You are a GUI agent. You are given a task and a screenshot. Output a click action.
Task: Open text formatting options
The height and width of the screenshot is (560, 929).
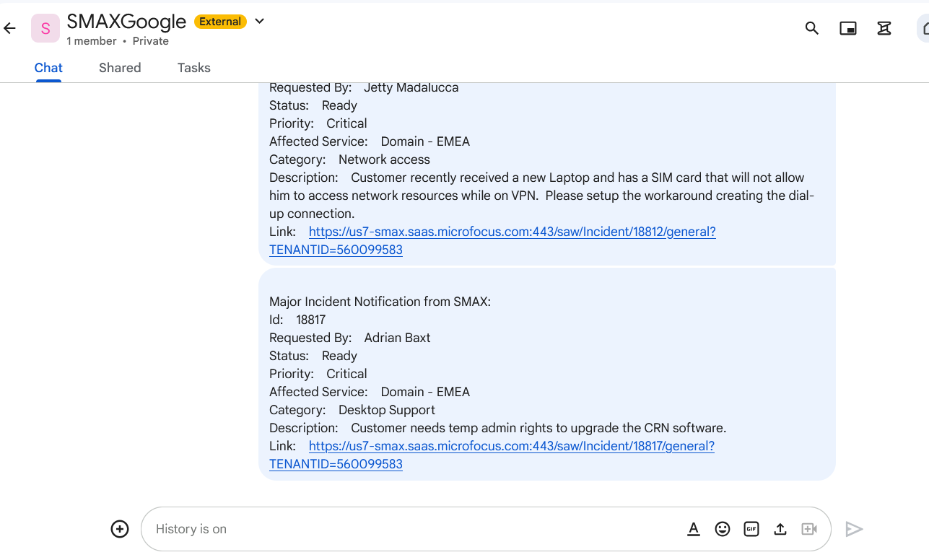pos(694,529)
